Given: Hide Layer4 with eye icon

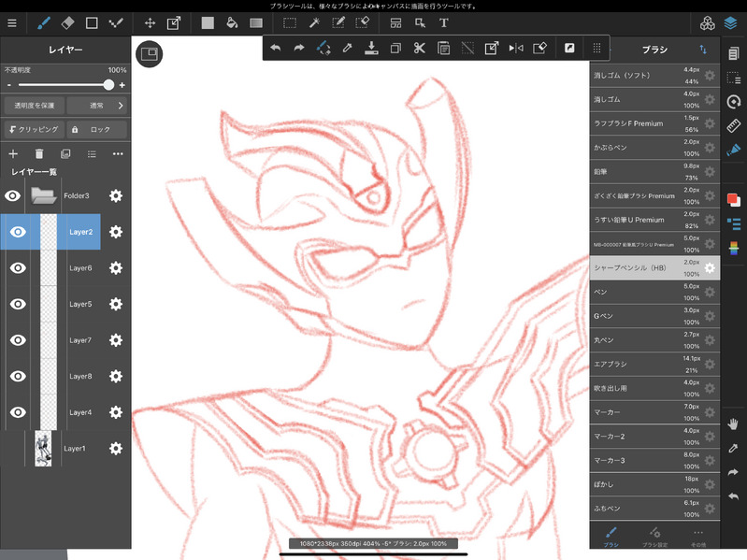Looking at the screenshot, I should point(18,412).
